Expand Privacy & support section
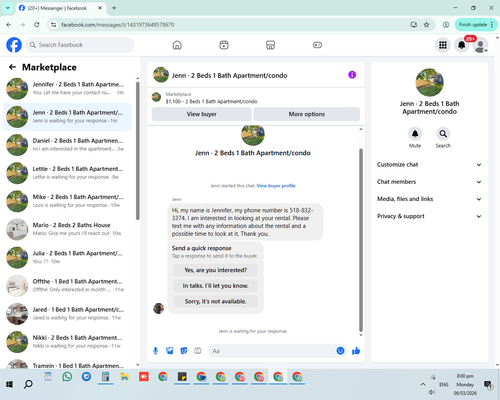 pos(429,216)
